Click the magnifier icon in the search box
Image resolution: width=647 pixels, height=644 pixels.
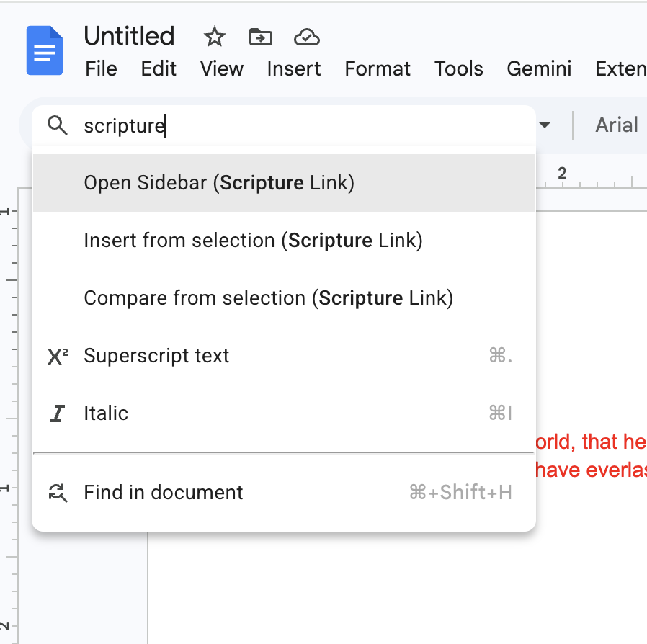[58, 125]
